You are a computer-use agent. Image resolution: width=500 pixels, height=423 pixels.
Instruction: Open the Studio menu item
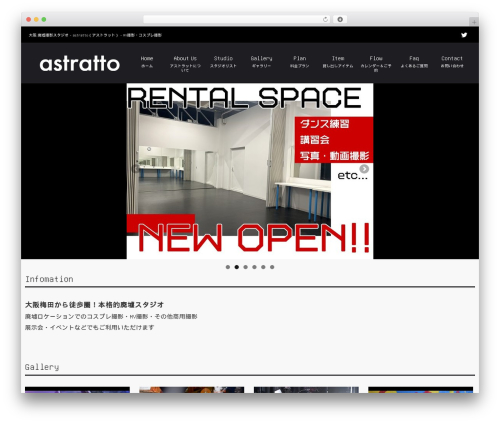pos(223,62)
